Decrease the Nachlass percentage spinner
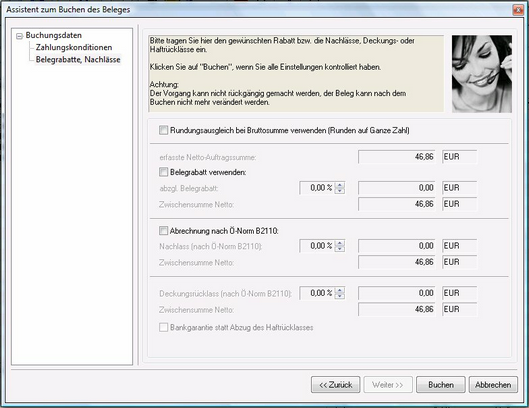529x408 pixels. [x=340, y=249]
